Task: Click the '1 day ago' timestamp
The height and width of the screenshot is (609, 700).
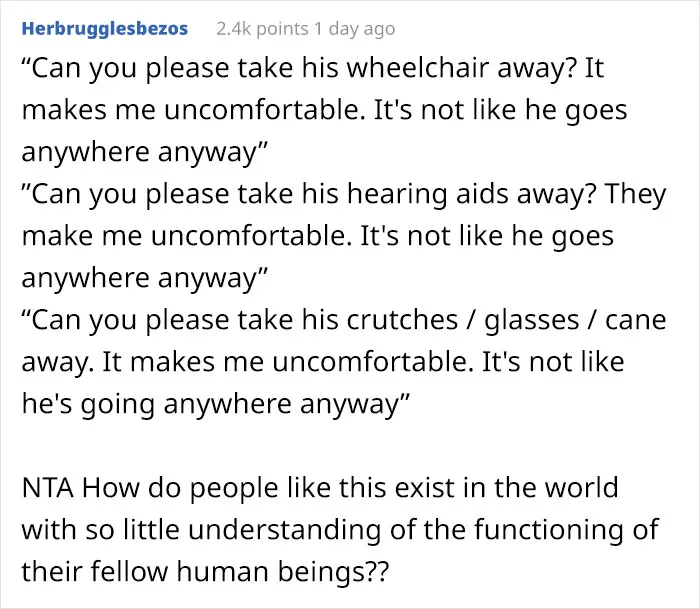Action: 354,29
